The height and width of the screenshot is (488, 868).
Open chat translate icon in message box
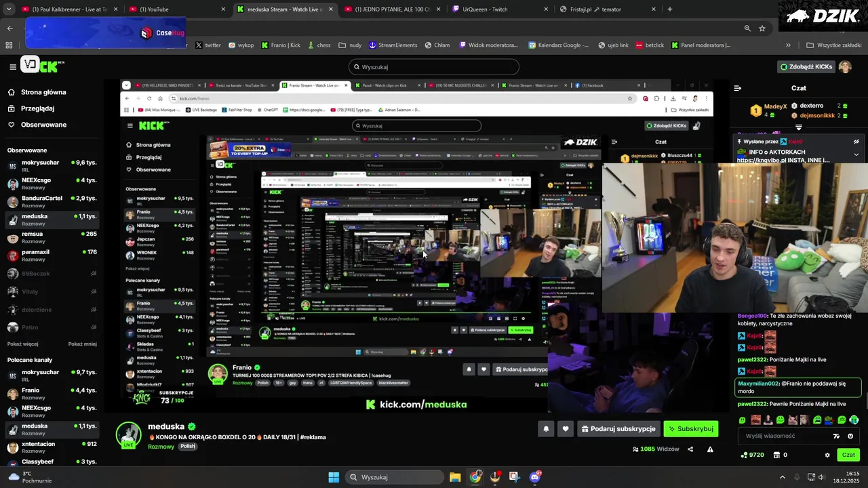click(836, 436)
